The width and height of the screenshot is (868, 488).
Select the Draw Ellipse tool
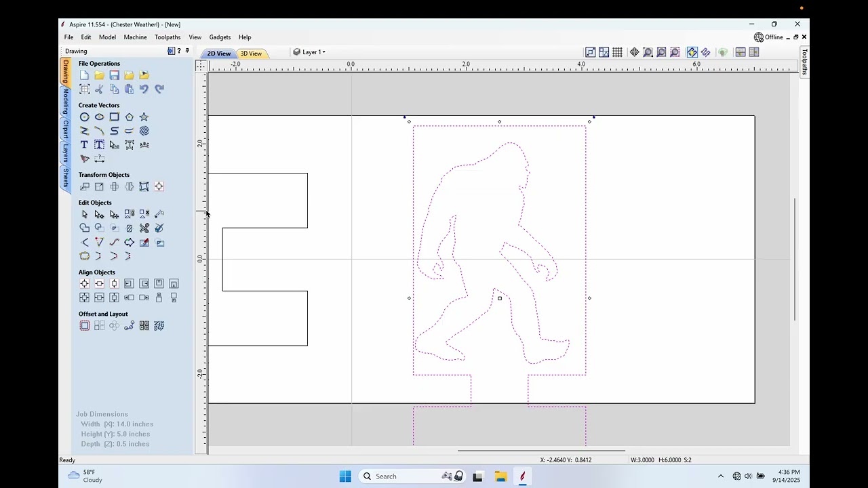pyautogui.click(x=99, y=117)
